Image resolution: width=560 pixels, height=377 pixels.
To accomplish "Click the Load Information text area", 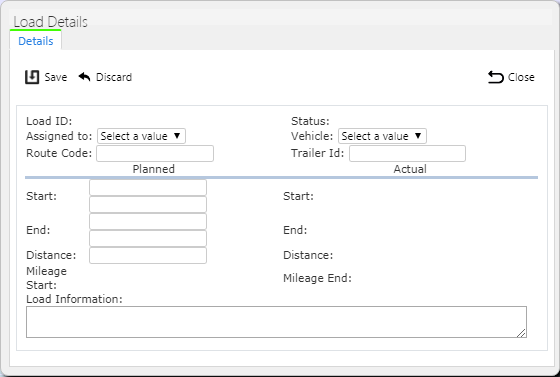I will click(x=276, y=322).
